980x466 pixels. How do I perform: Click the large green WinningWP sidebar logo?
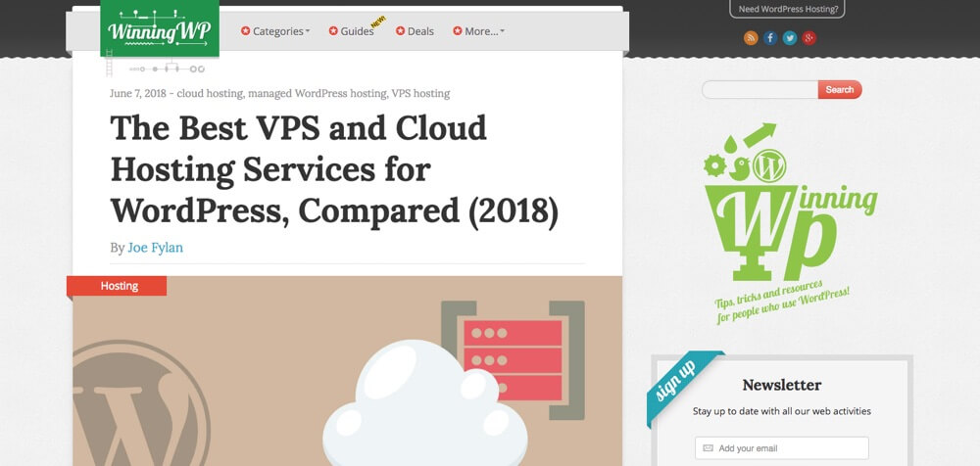(x=791, y=223)
